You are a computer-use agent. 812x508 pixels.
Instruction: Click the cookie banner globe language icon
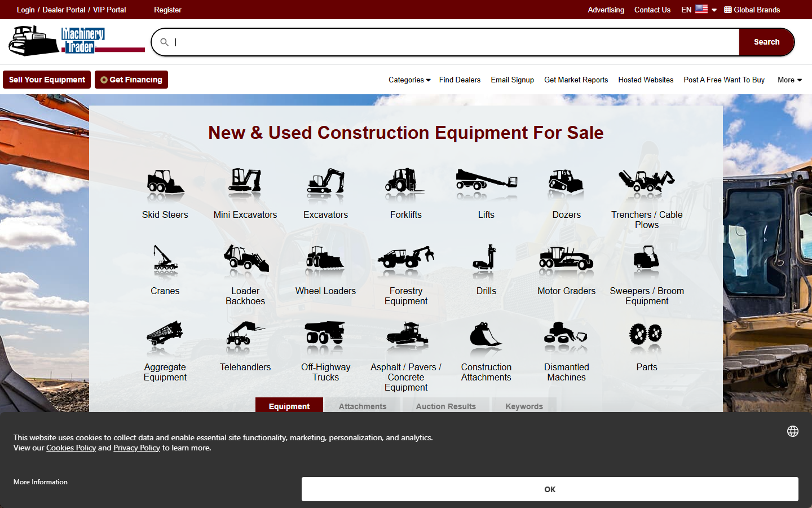793,431
